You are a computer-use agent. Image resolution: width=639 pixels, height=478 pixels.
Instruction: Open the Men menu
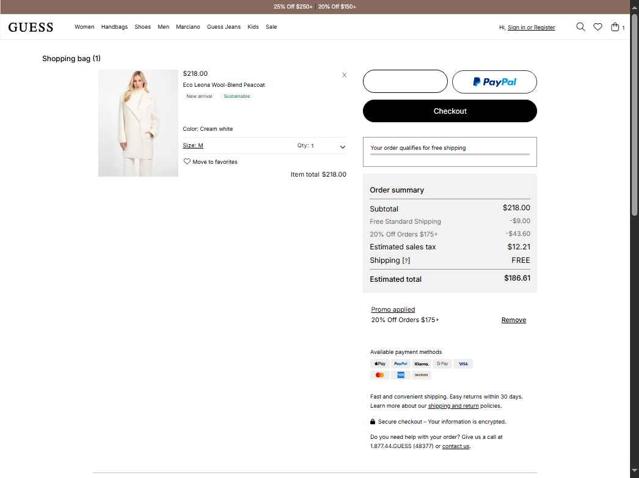click(163, 27)
